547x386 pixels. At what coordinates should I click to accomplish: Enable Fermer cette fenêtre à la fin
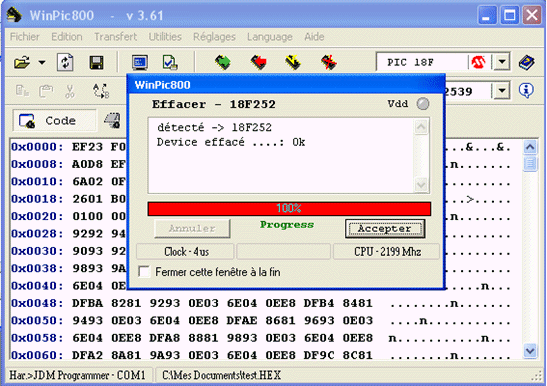144,272
